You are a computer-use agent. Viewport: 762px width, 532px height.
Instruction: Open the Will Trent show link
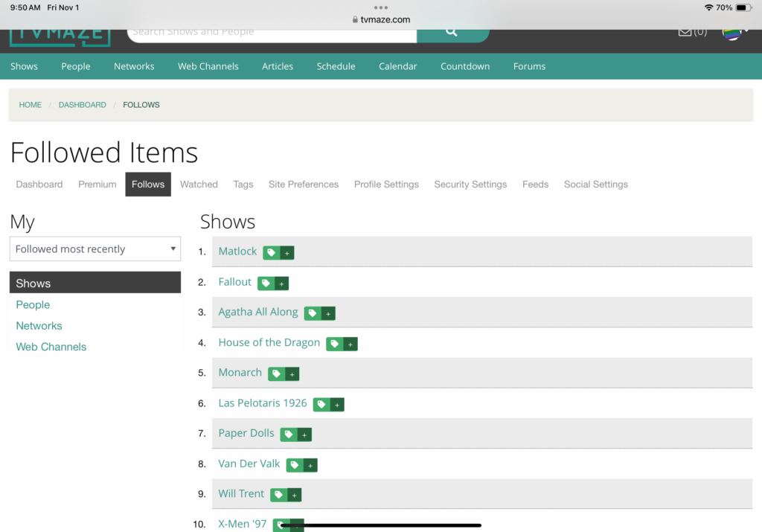(x=241, y=493)
